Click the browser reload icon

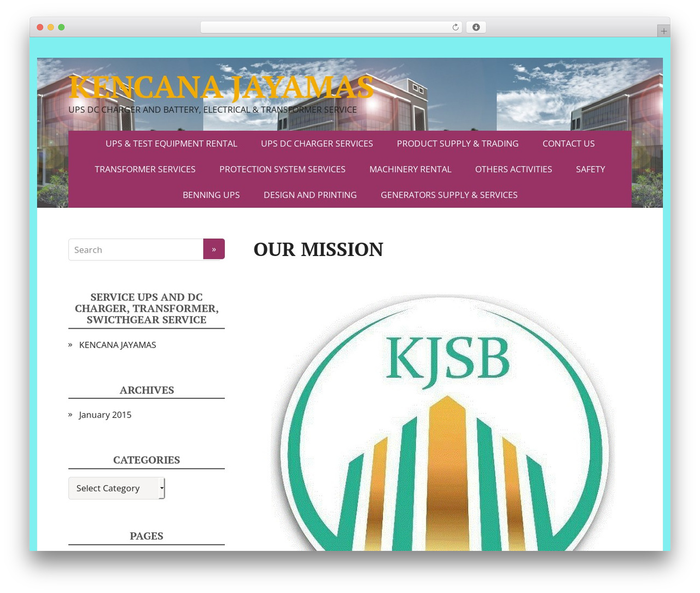click(456, 27)
